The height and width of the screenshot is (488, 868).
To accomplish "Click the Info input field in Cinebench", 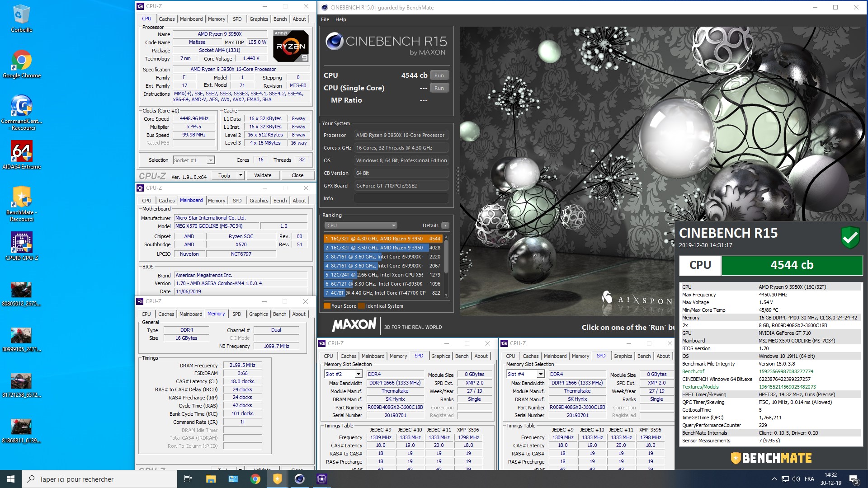I will pos(401,198).
